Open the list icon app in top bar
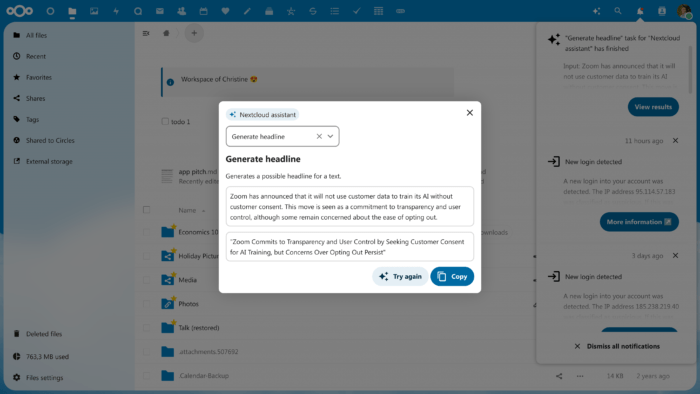The height and width of the screenshot is (394, 700). (335, 11)
